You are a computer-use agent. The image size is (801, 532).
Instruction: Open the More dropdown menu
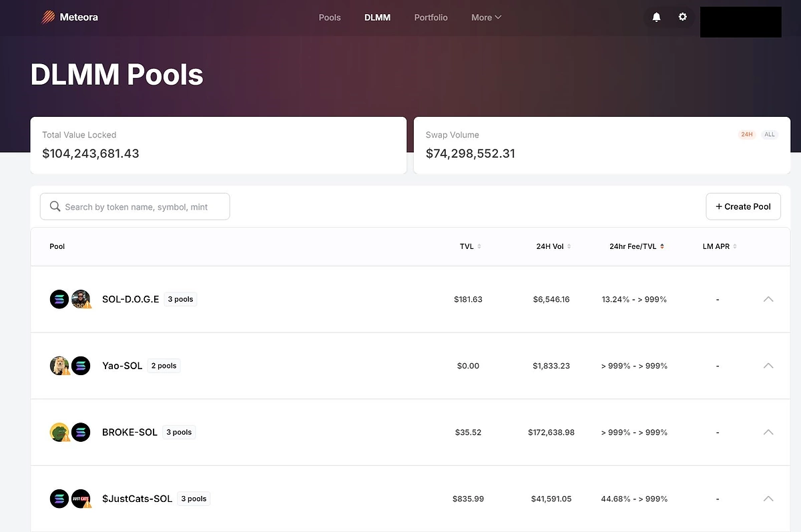point(486,17)
